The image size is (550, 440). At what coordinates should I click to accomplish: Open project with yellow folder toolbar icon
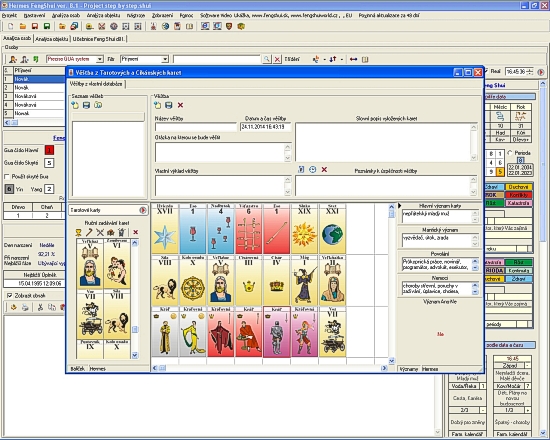pos(23,26)
